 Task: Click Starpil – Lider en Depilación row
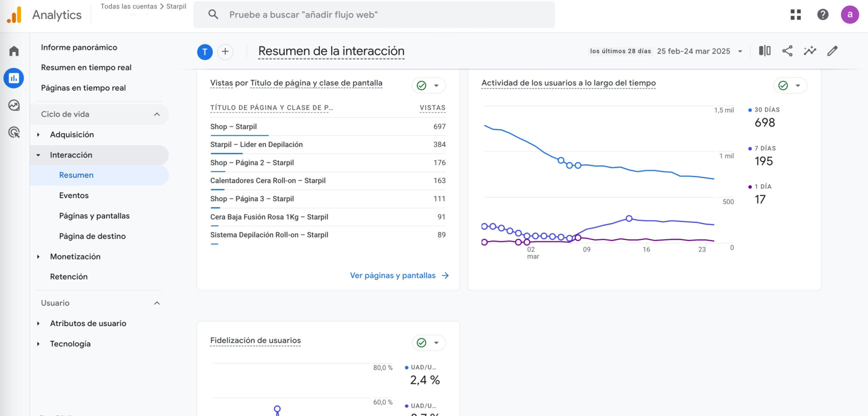coord(328,145)
